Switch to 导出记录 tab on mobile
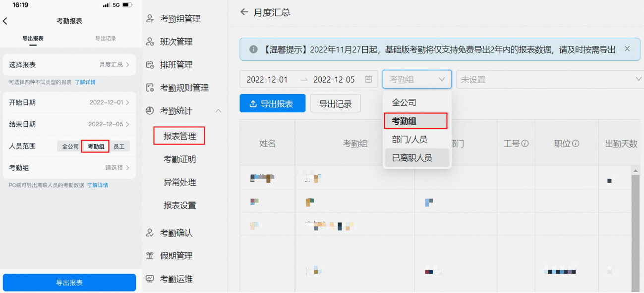This screenshot has width=644, height=293. tap(106, 39)
